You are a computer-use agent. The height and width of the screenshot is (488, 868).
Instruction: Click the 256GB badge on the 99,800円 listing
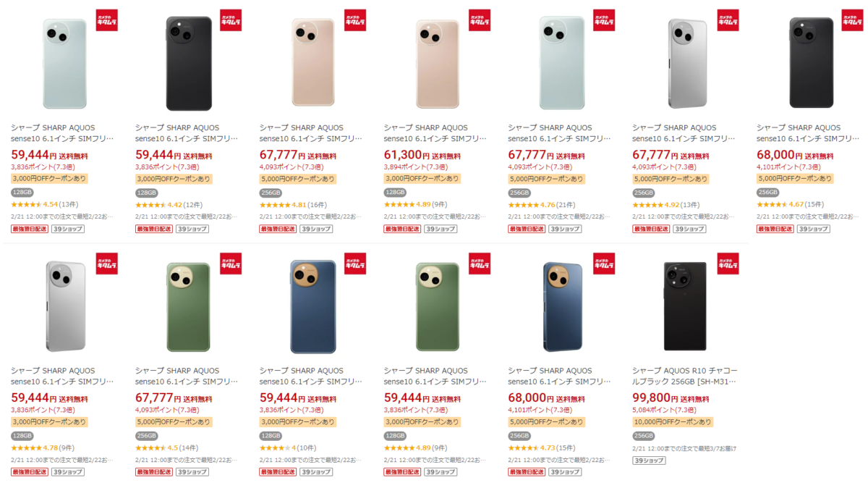(x=644, y=436)
